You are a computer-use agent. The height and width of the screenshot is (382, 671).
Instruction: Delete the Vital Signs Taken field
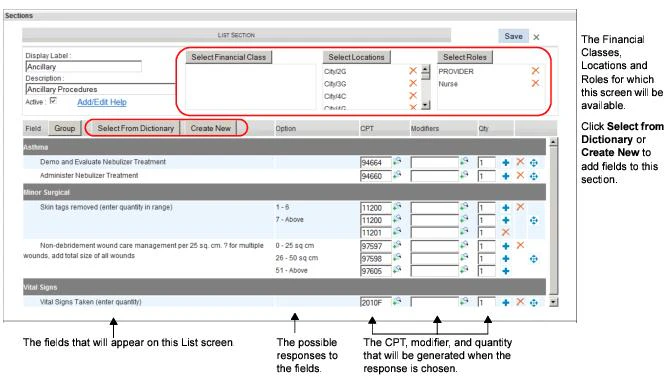click(x=520, y=302)
